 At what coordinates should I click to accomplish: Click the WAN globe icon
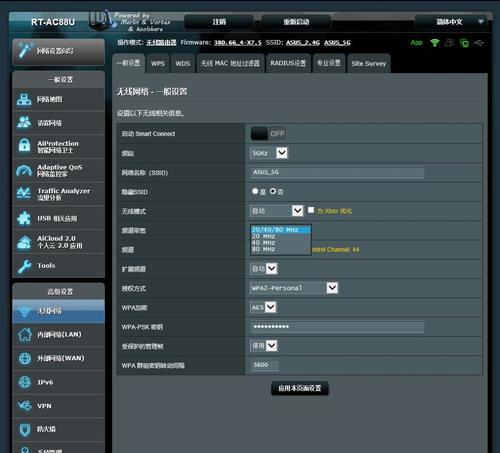coord(25,358)
